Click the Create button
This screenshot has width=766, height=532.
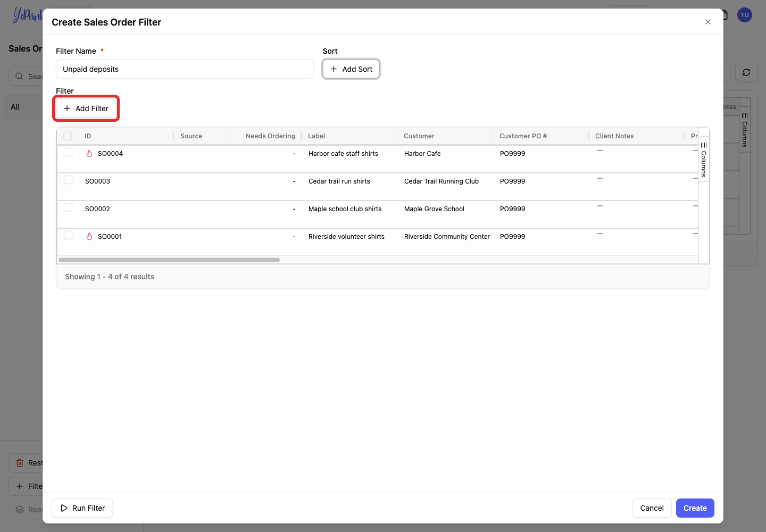[x=695, y=508]
